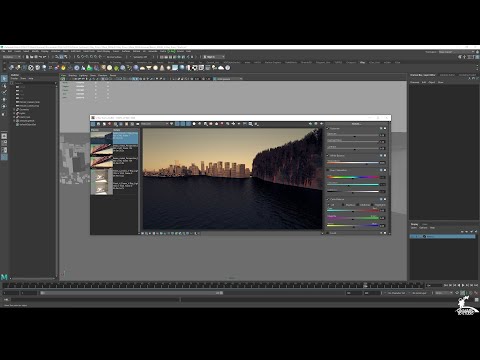This screenshot has width=480, height=360.
Task: Click the rainbow Hue slider under Hue/Saturation
Action: pos(353,177)
